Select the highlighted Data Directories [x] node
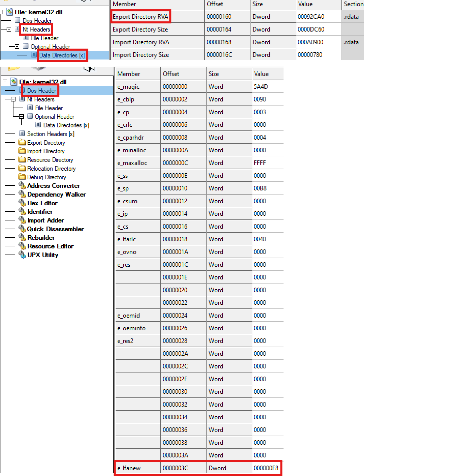The width and height of the screenshot is (455, 476). 62,55
